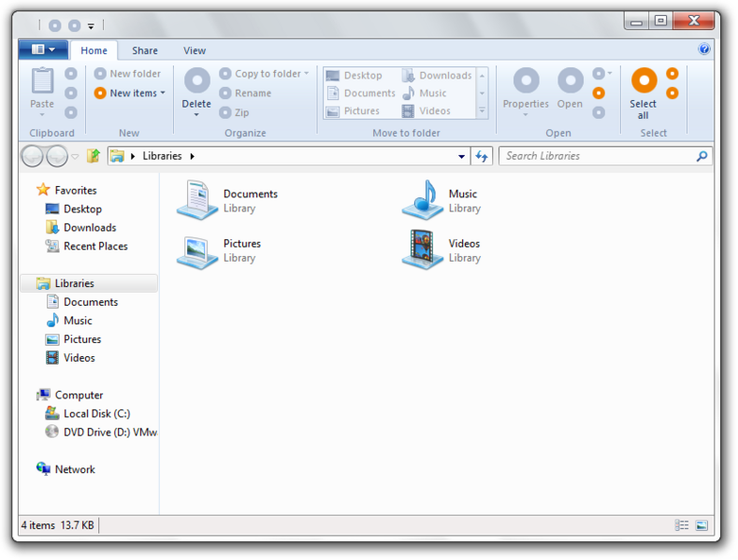Image resolution: width=738 pixels, height=560 pixels.
Task: Move to Music in ribbon gallery
Action: (425, 93)
